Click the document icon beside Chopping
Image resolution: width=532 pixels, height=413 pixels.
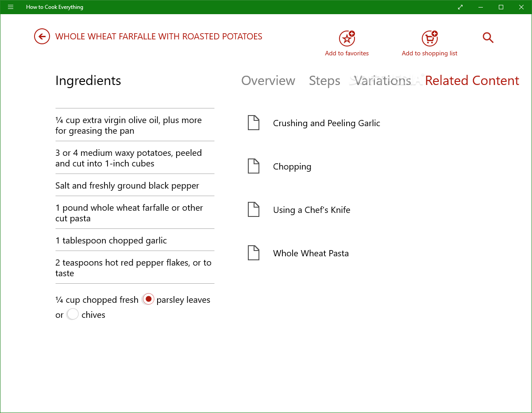pos(253,166)
